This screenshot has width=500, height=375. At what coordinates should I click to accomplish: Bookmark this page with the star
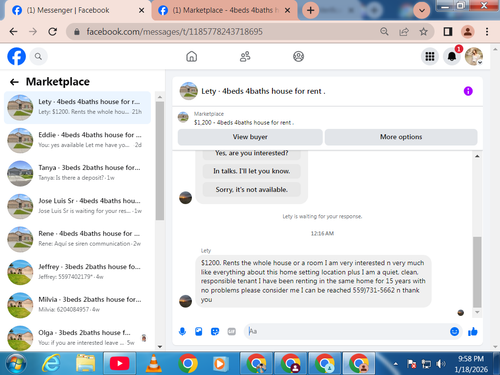pyautogui.click(x=423, y=32)
